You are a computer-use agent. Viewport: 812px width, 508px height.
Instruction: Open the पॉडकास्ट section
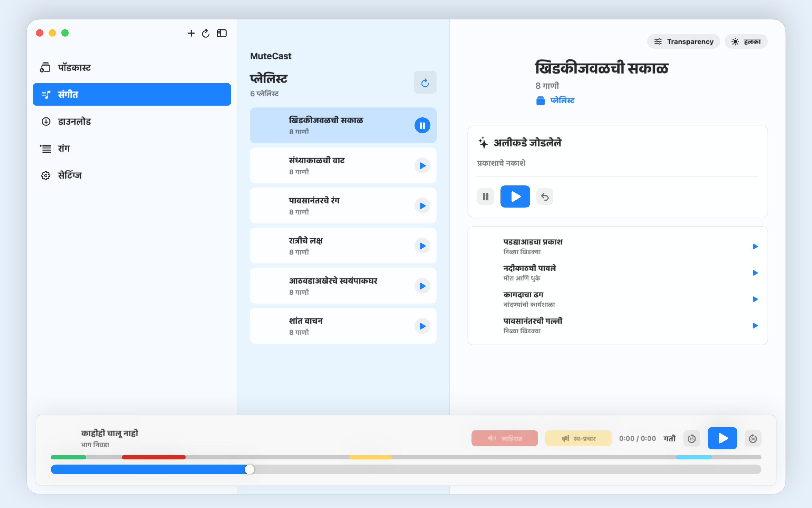pyautogui.click(x=132, y=67)
